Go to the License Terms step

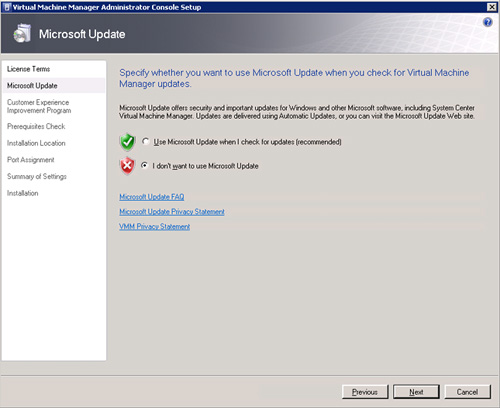(28, 69)
